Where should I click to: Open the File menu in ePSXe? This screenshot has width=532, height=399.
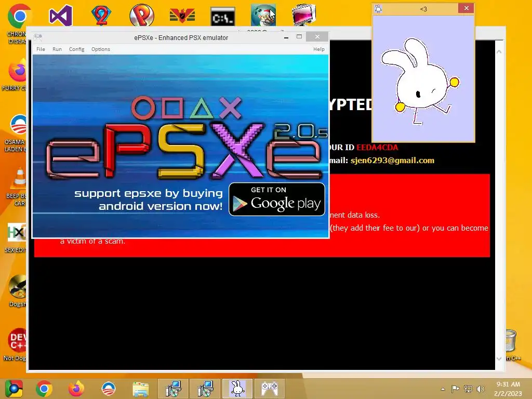41,49
